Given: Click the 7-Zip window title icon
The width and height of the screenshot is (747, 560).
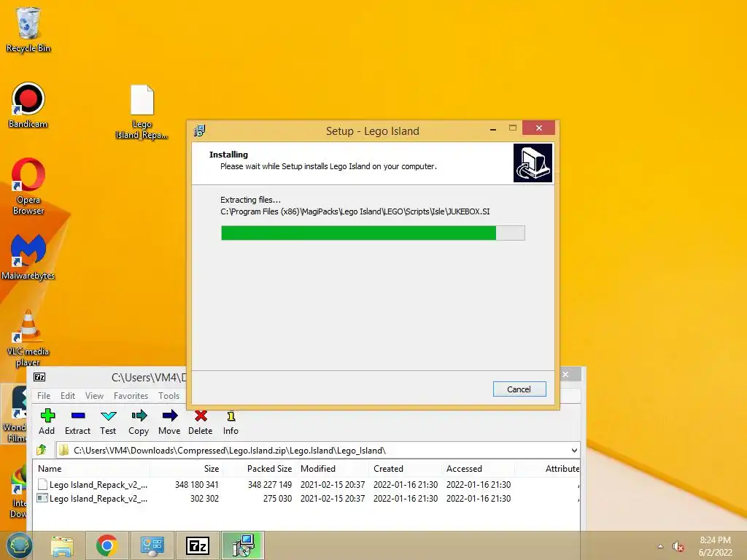Looking at the screenshot, I should pyautogui.click(x=39, y=377).
